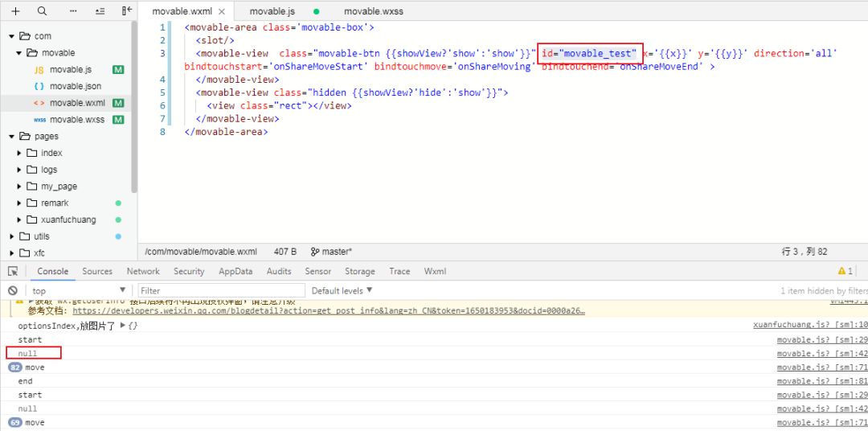Open the Sensor devtools tab
The image size is (868, 431).
(317, 271)
